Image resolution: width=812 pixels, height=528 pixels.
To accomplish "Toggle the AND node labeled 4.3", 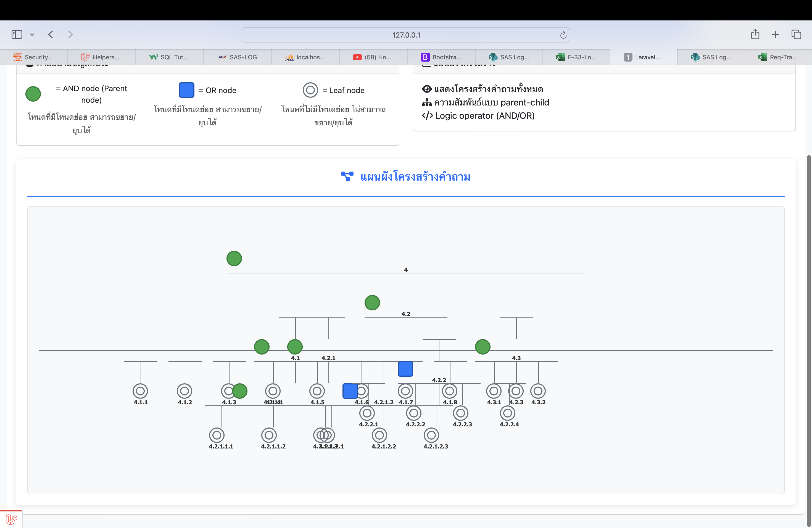I will tap(483, 347).
